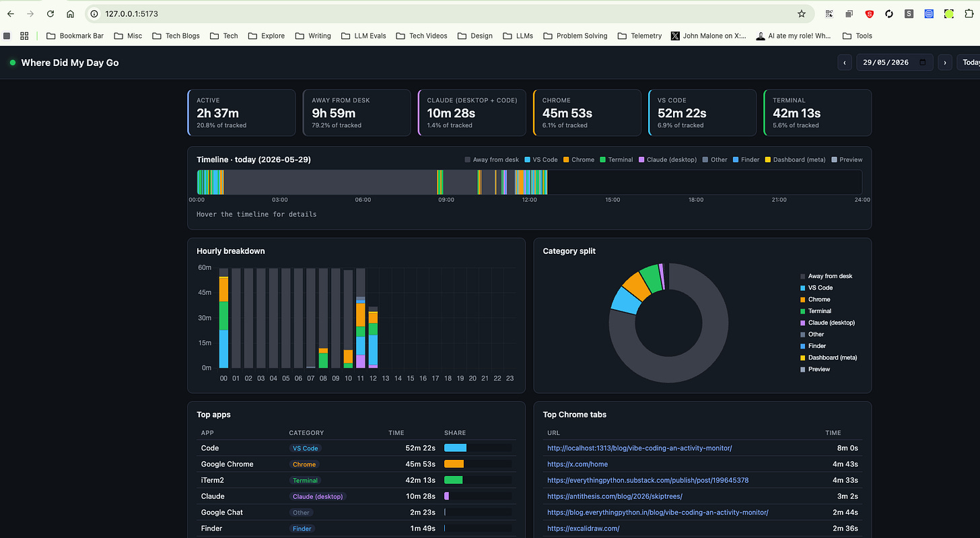Click the browser forward arrow
Screen dimensions: 980x538
point(30,13)
